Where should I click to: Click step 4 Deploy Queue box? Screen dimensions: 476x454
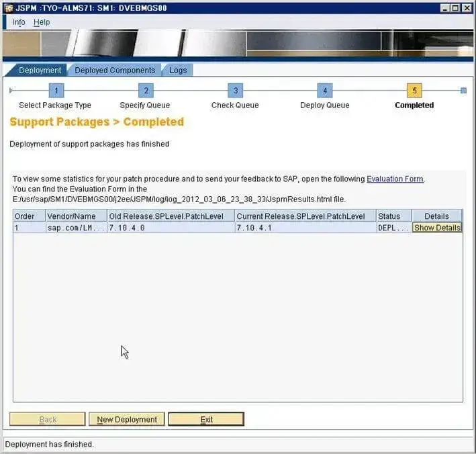point(325,91)
